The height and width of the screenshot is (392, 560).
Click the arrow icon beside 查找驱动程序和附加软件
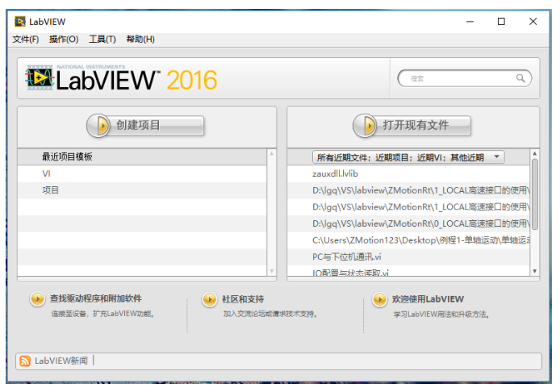[x=37, y=299]
